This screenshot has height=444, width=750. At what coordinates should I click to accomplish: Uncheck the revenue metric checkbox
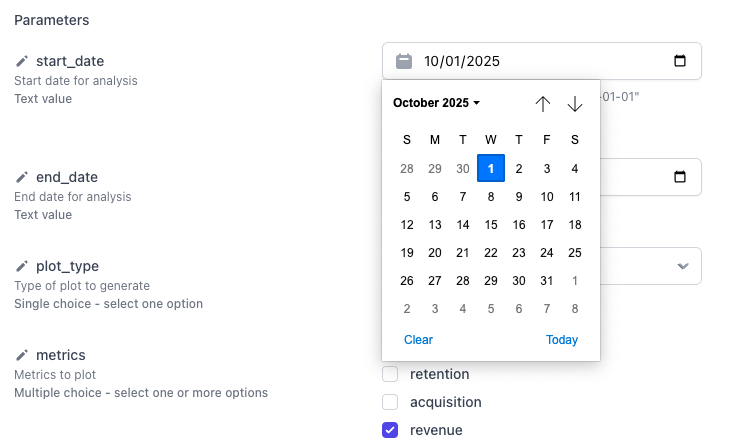pos(391,430)
